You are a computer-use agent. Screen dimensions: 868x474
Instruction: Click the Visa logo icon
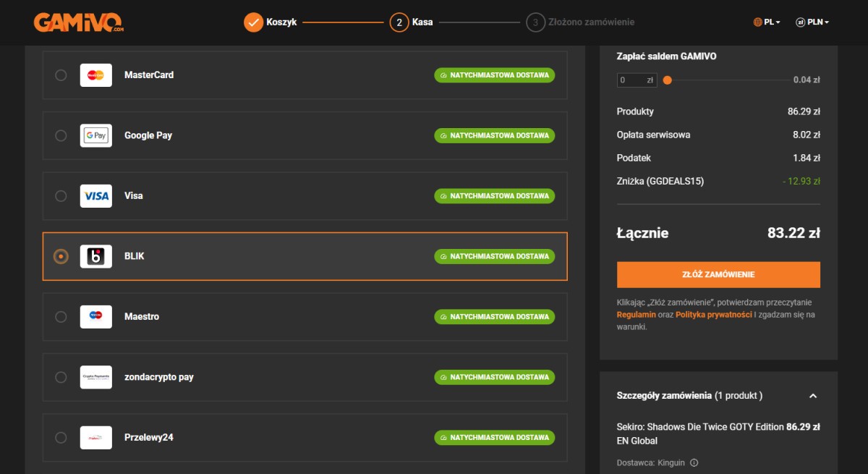pyautogui.click(x=95, y=196)
